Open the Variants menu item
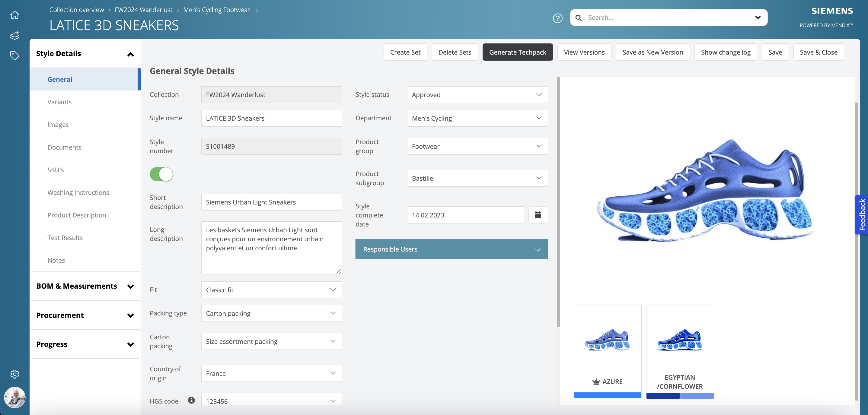868x415 pixels. [x=85, y=102]
